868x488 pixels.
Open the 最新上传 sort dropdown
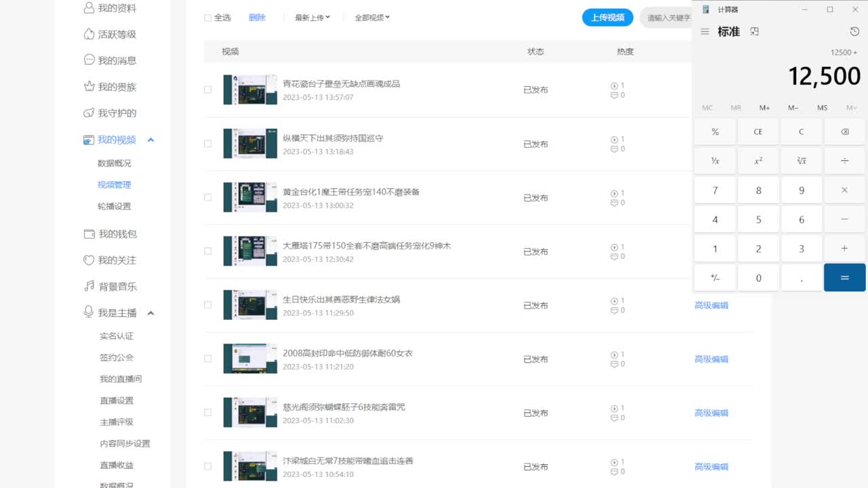coord(312,18)
